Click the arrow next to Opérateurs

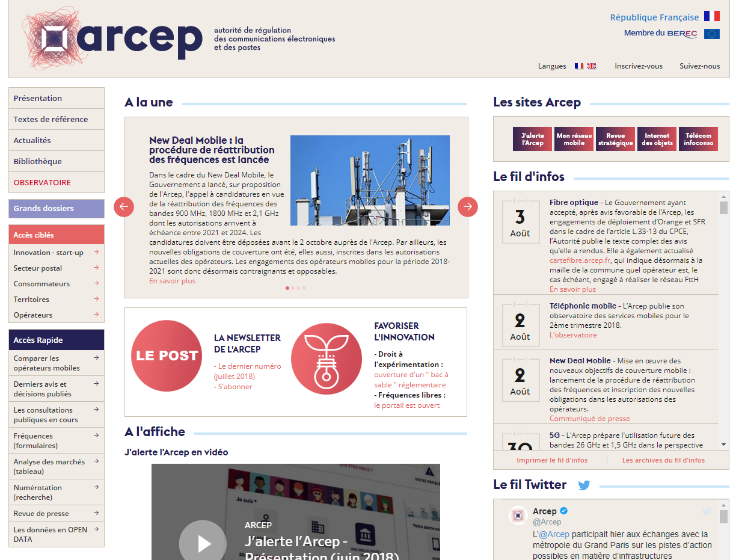click(96, 315)
